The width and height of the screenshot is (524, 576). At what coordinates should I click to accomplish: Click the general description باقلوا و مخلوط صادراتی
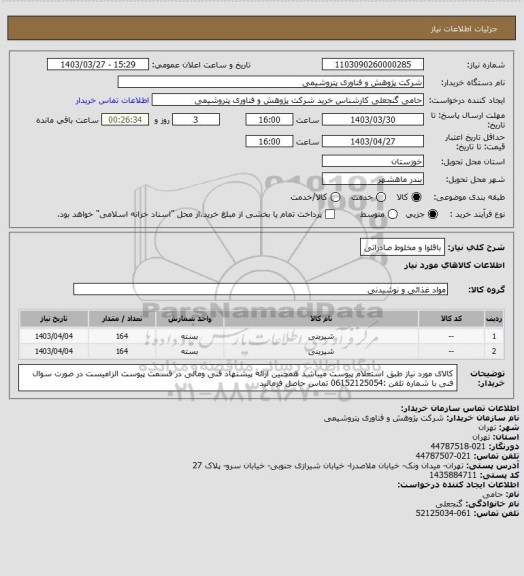[x=402, y=247]
